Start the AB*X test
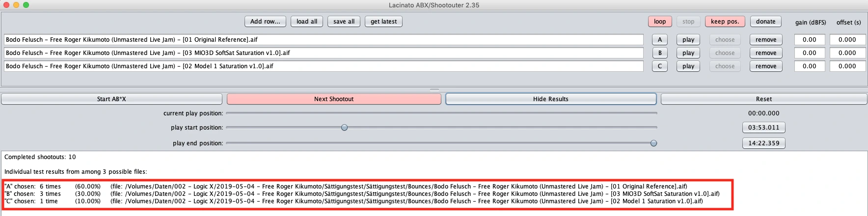Screen dimensions: 868x216 pos(111,99)
